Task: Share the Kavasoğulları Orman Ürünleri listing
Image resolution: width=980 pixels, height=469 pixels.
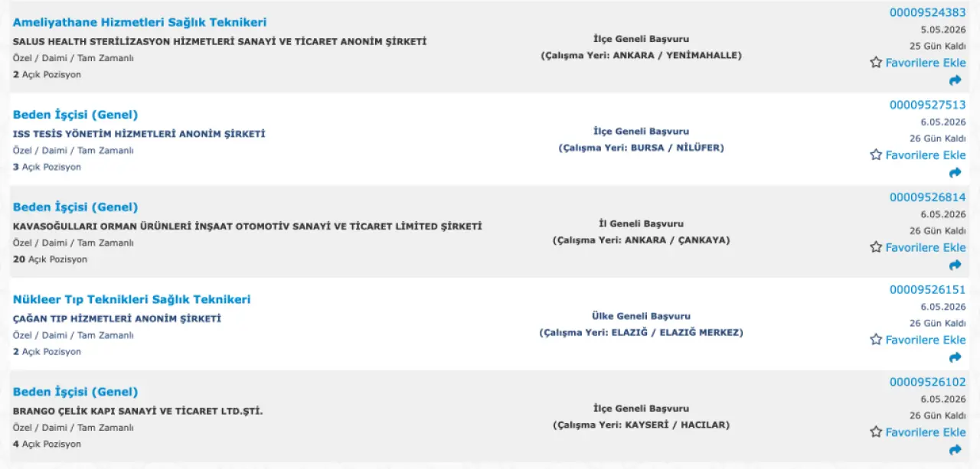Action: 955,265
